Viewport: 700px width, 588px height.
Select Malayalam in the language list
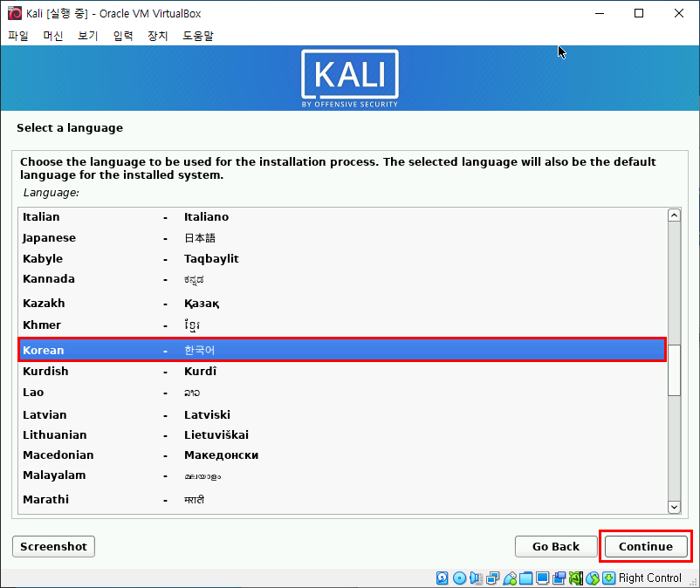342,475
